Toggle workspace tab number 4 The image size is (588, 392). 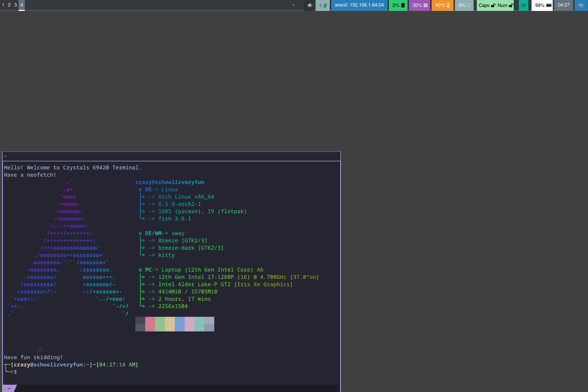click(x=21, y=4)
